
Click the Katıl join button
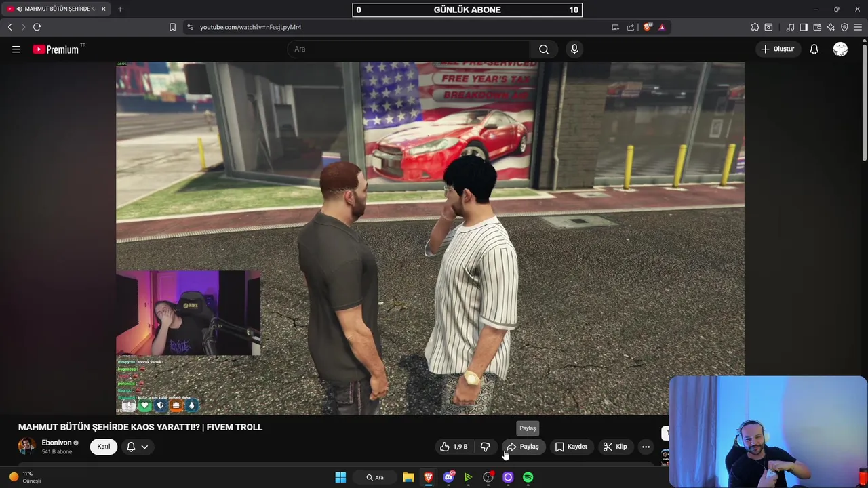[x=104, y=447]
